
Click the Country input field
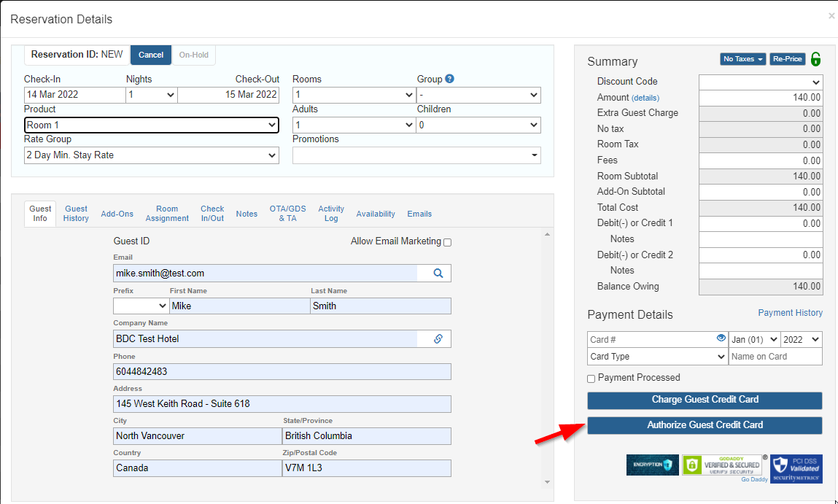point(198,468)
